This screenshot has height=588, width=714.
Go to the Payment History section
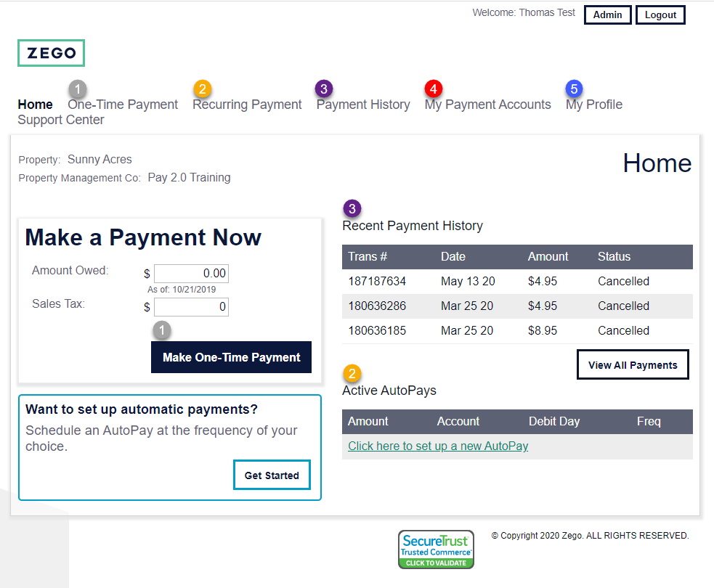tap(363, 105)
